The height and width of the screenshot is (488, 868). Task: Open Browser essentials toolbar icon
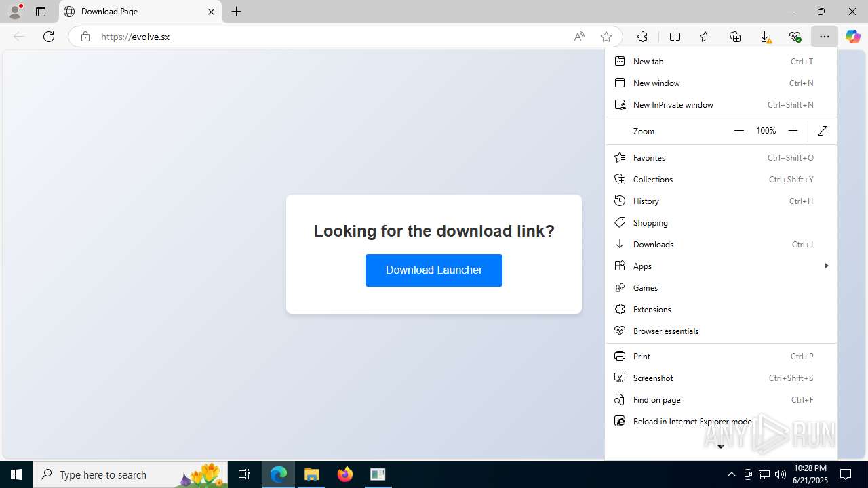[795, 37]
